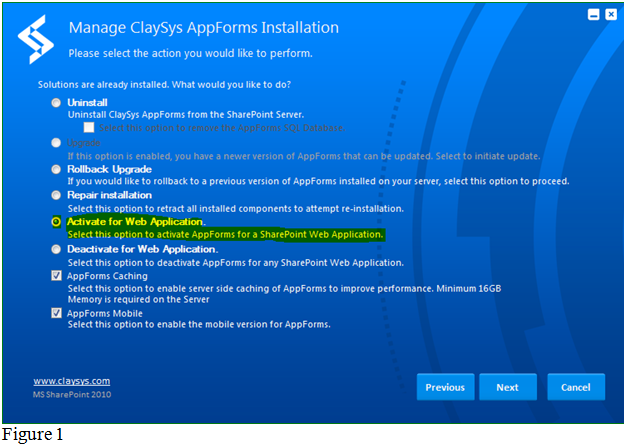This screenshot has height=447, width=624.
Task: Choose the Rollback Upgrade radio button
Action: 56,169
